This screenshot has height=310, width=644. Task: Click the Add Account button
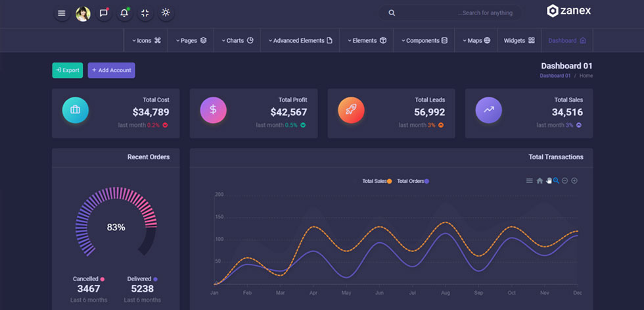click(x=111, y=70)
